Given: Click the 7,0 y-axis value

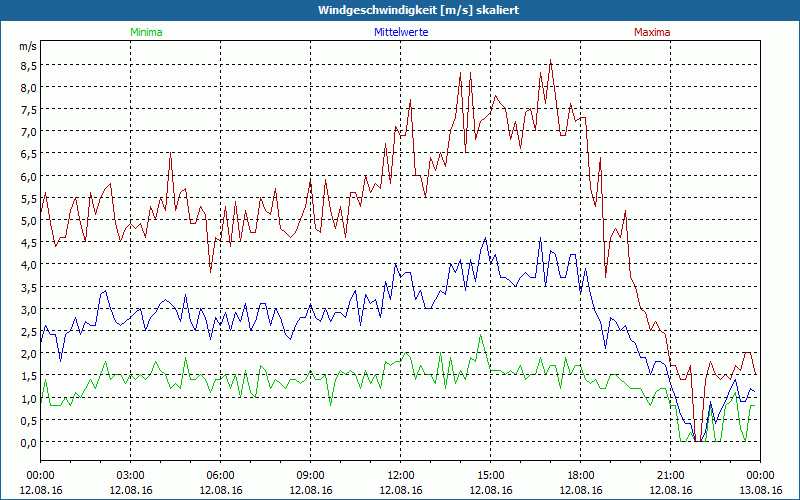Looking at the screenshot, I should tap(29, 132).
